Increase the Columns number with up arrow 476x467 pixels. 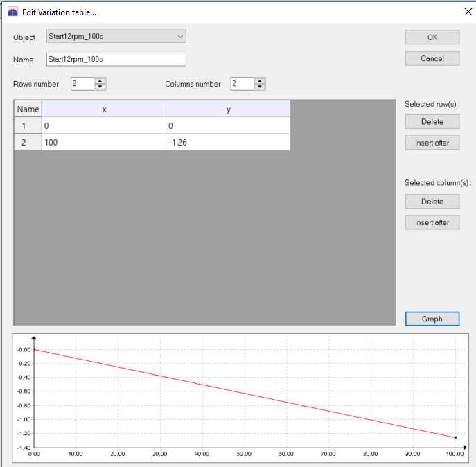pyautogui.click(x=260, y=81)
